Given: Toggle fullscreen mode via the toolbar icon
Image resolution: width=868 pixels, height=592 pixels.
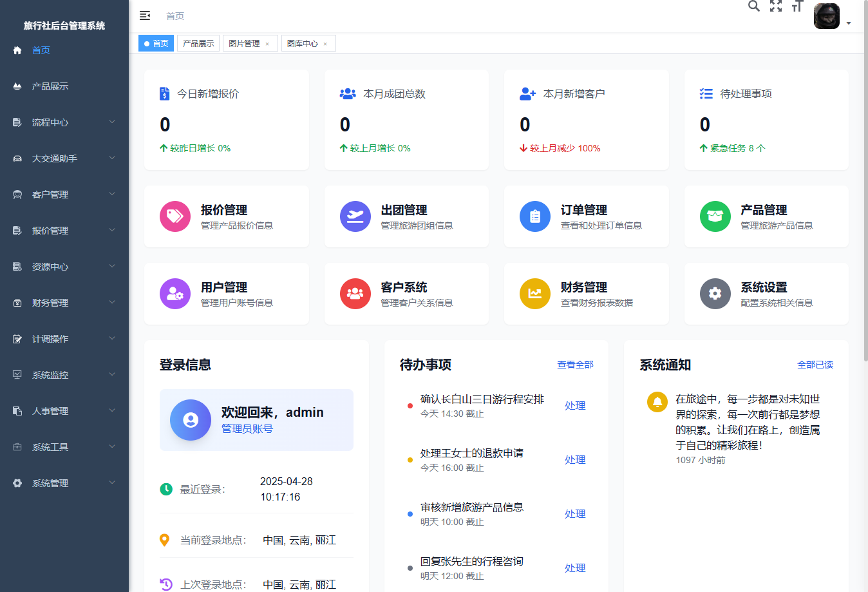Looking at the screenshot, I should 776,6.
